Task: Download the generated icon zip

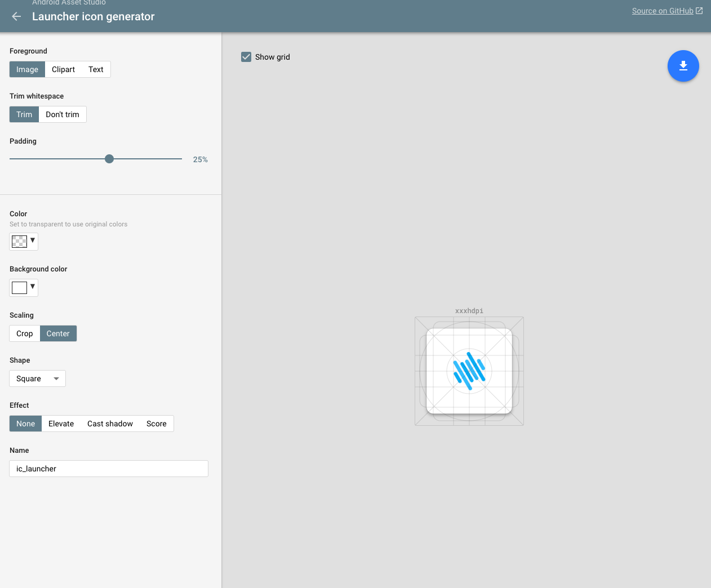Action: pos(683,66)
